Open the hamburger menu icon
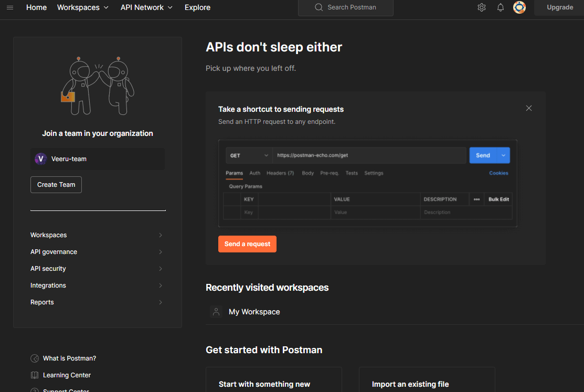Image resolution: width=584 pixels, height=392 pixels. point(10,7)
